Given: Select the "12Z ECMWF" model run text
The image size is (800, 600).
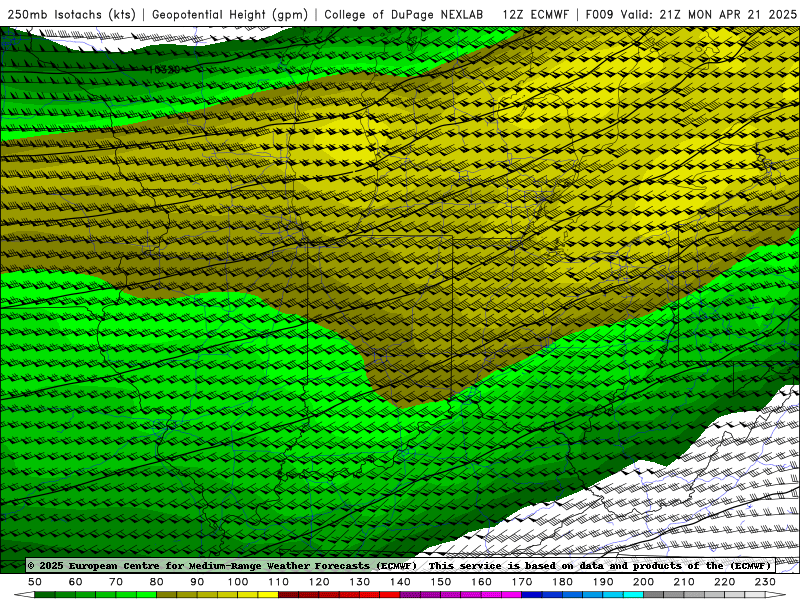Looking at the screenshot, I should pos(536,14).
